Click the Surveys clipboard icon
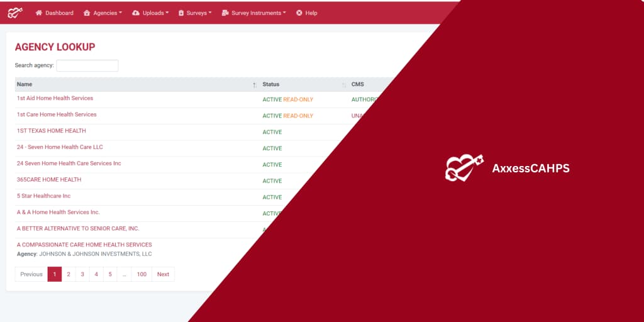Image resolution: width=644 pixels, height=322 pixels. tap(181, 13)
